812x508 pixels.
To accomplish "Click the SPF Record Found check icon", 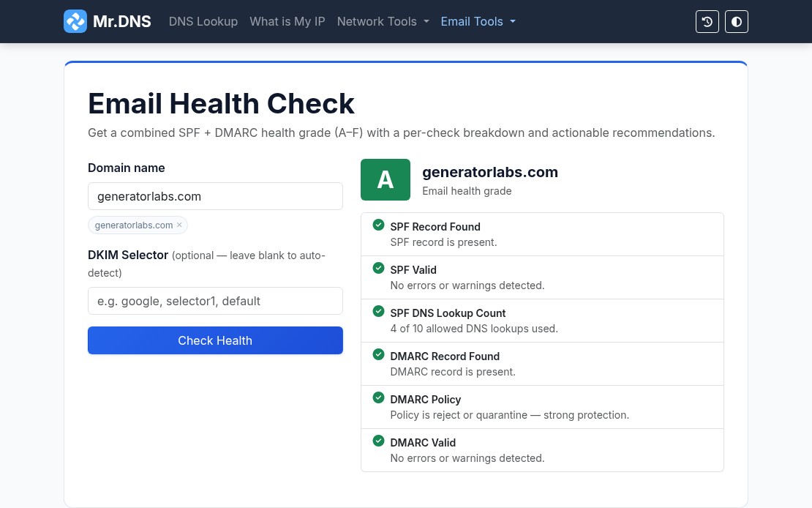I will click(x=378, y=225).
